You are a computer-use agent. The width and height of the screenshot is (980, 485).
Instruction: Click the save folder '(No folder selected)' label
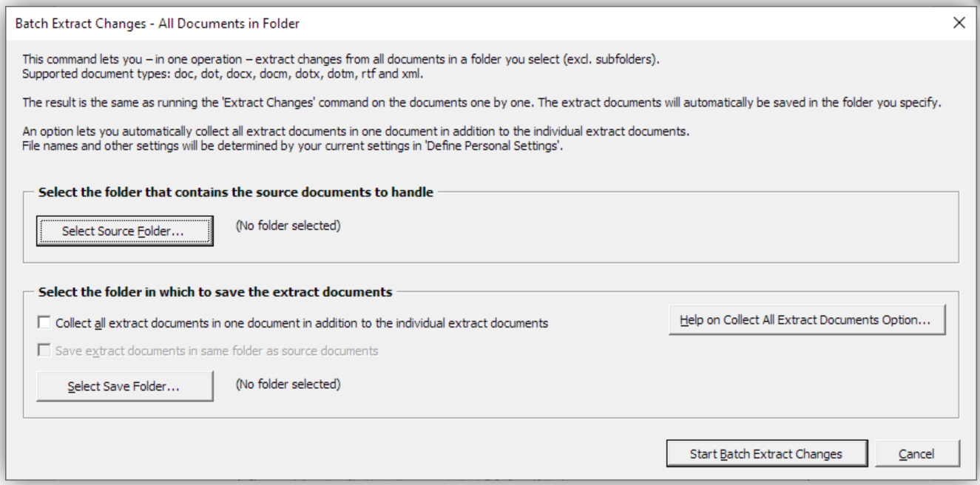click(288, 384)
